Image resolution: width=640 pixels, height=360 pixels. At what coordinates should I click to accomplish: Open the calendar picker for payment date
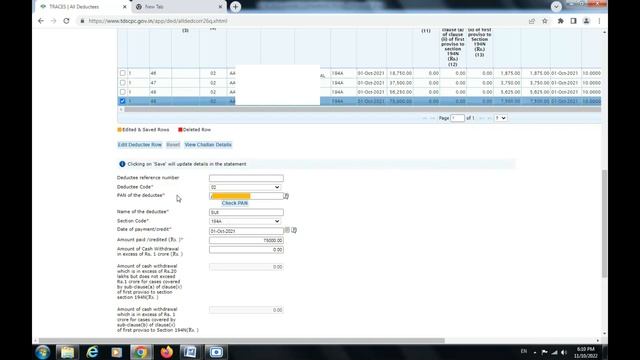pyautogui.click(x=287, y=230)
